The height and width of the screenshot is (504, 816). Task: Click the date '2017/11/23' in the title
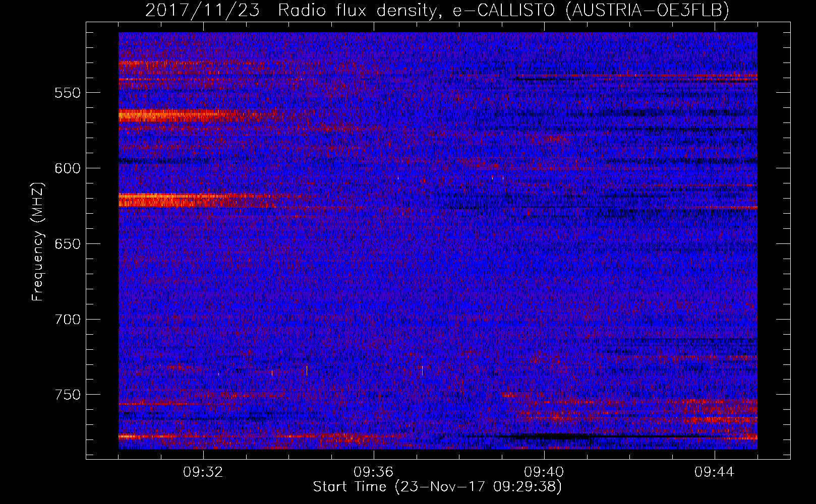coord(202,10)
